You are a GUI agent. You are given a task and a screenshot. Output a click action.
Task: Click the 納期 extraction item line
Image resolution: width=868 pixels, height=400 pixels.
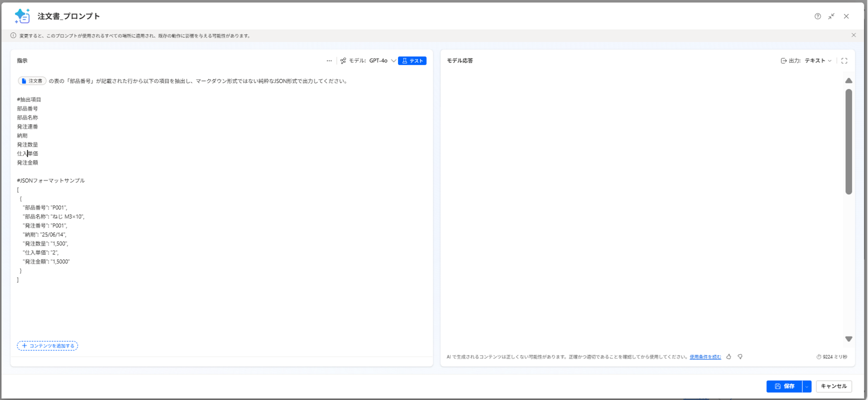22,136
